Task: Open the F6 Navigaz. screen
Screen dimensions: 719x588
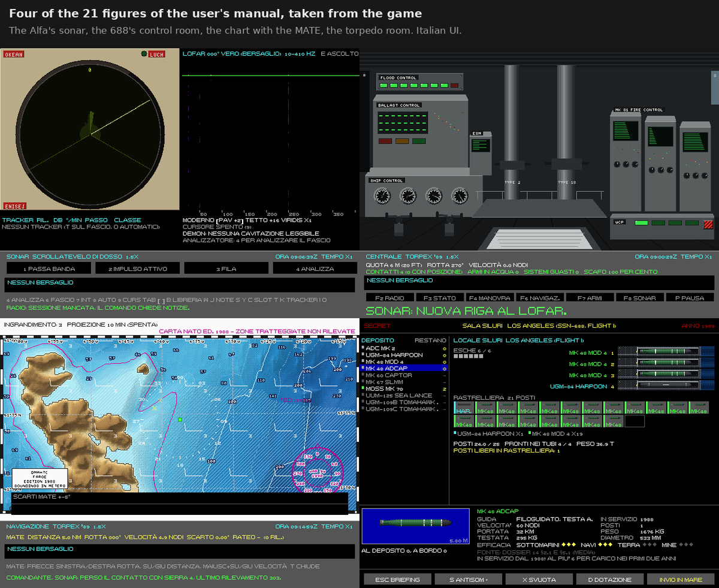Action: click(x=539, y=297)
